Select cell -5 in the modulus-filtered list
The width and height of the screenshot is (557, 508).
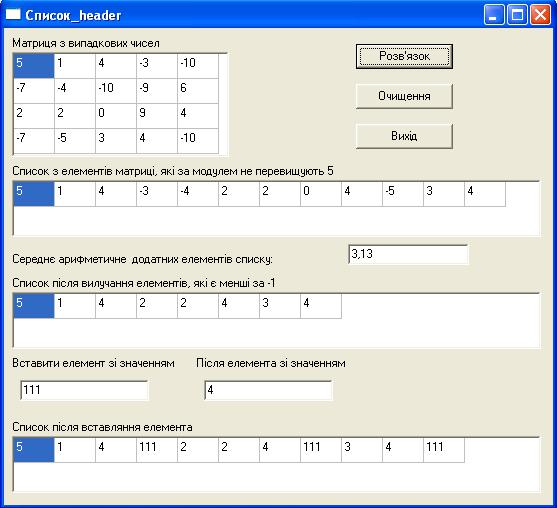pos(403,194)
